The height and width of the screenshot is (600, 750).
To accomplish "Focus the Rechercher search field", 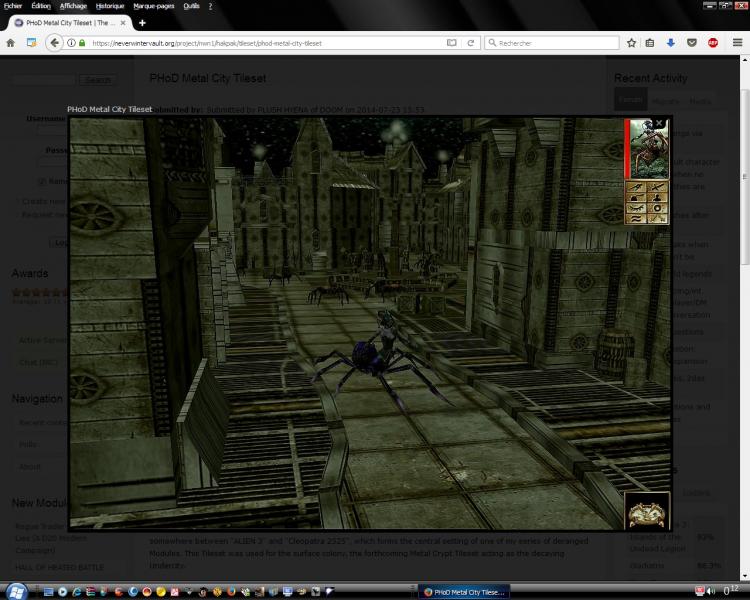I will (x=552, y=43).
